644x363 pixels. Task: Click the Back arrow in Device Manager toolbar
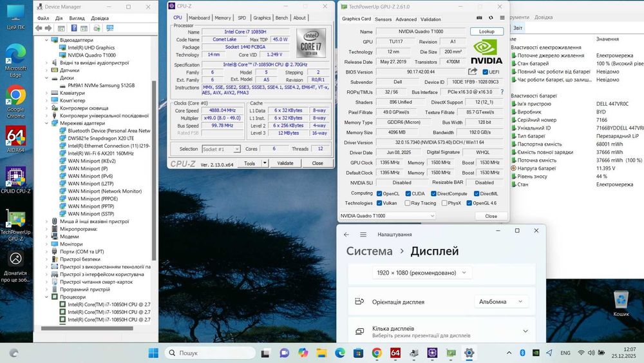coord(39,28)
